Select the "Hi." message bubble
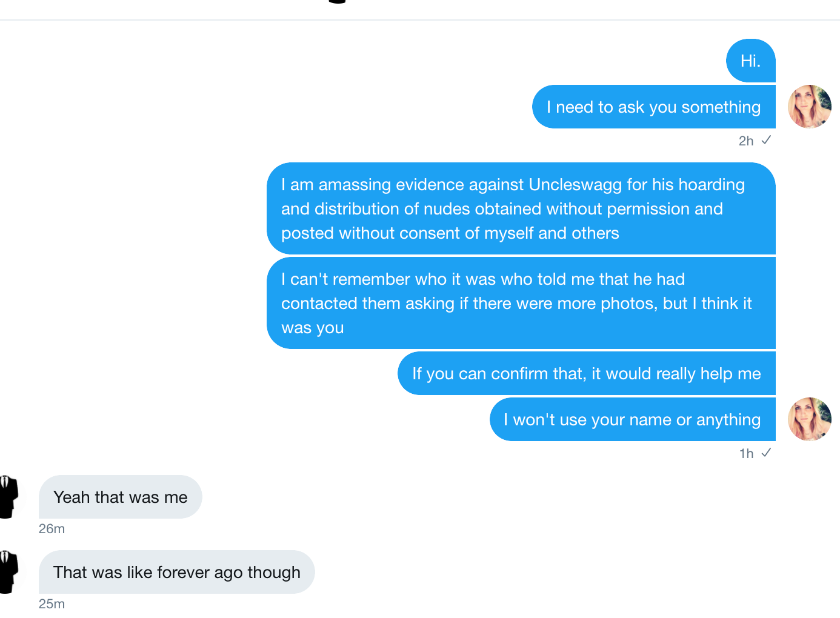The image size is (840, 618). click(750, 61)
